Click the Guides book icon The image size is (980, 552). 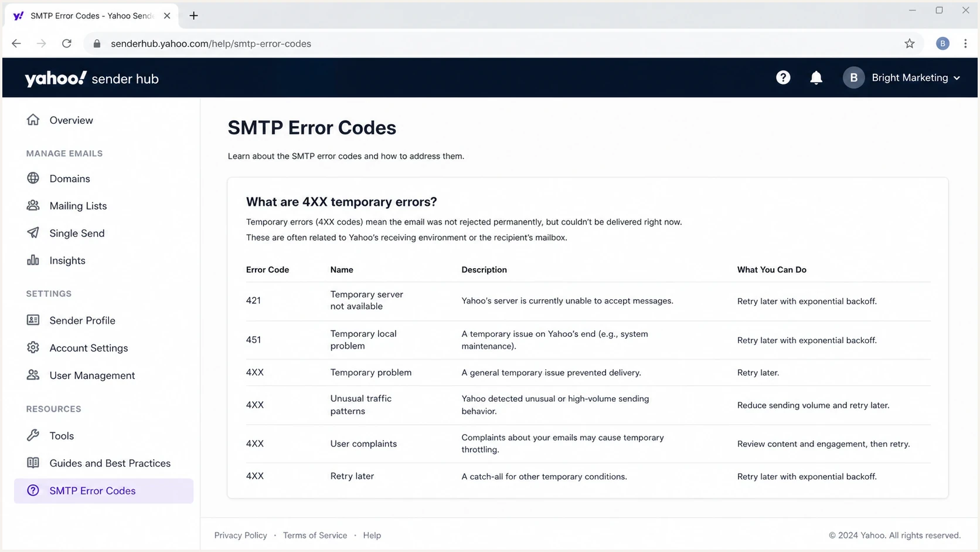coord(33,462)
